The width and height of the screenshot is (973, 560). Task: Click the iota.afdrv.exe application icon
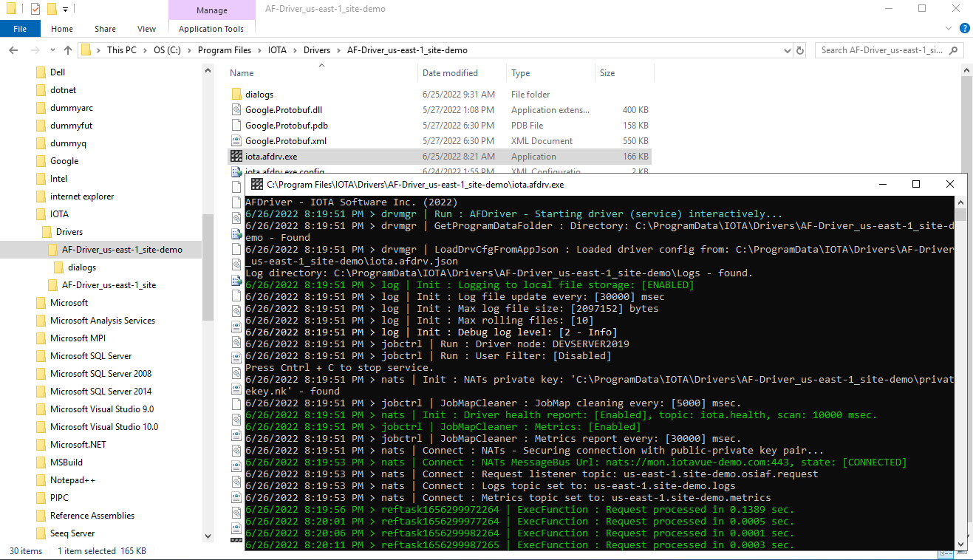236,157
